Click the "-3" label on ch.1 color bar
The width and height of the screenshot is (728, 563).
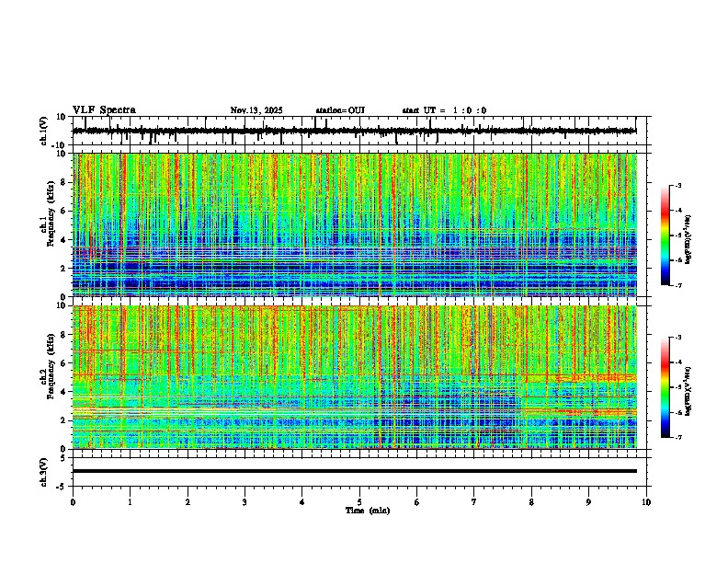pos(677,186)
